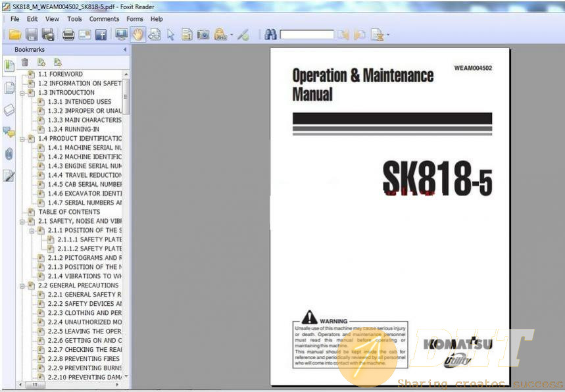Screen dimensions: 565x392
Task: Click the expand current bookmark icon
Action: pos(41,62)
